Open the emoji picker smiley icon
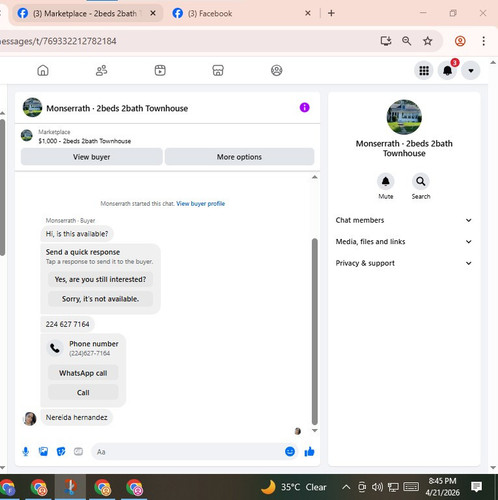 pos(290,452)
